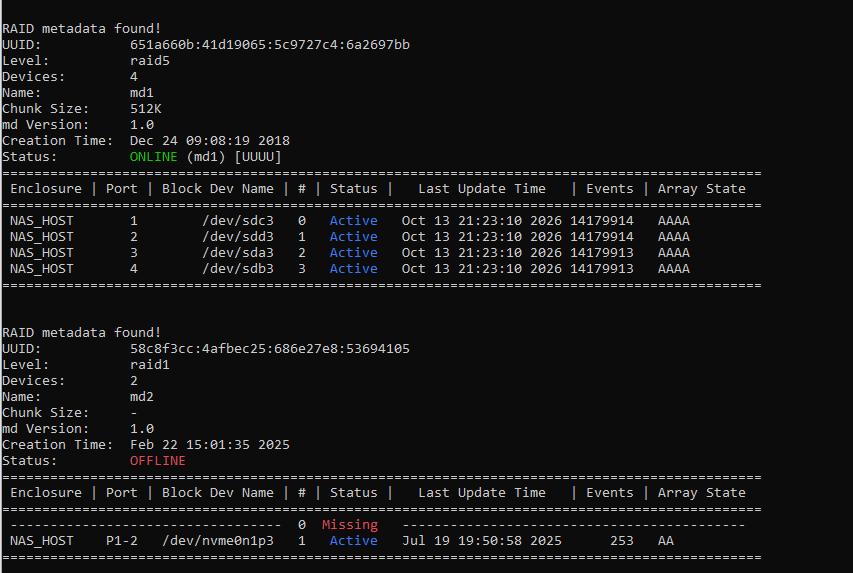Select NAS_HOST enclosure in /dev/sdc3 row
The height and width of the screenshot is (573, 853).
click(41, 220)
